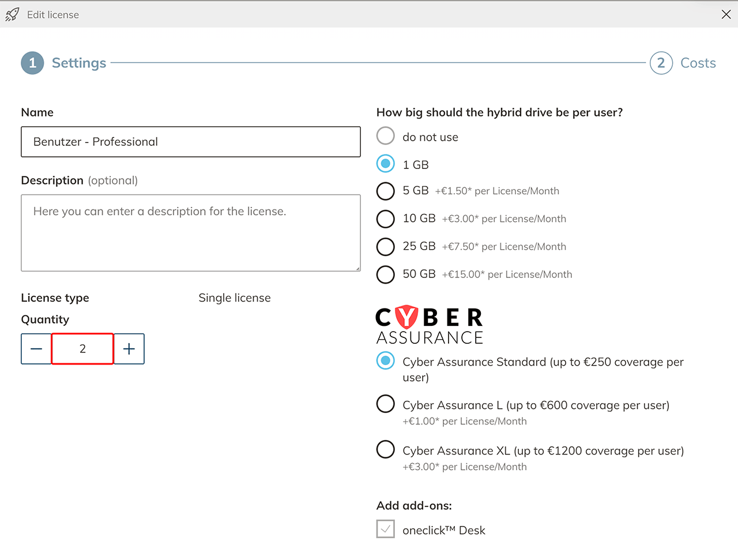
Task: Select 'do not use' hybrid drive option
Action: 385,136
